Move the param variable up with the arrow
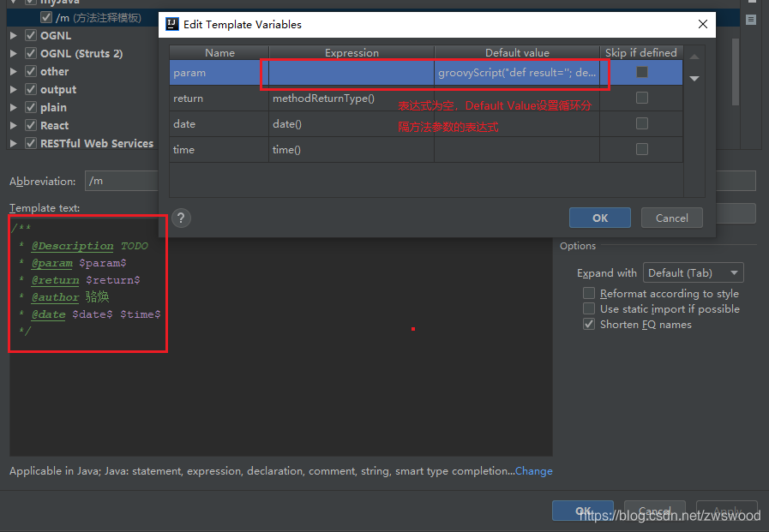 pos(694,57)
